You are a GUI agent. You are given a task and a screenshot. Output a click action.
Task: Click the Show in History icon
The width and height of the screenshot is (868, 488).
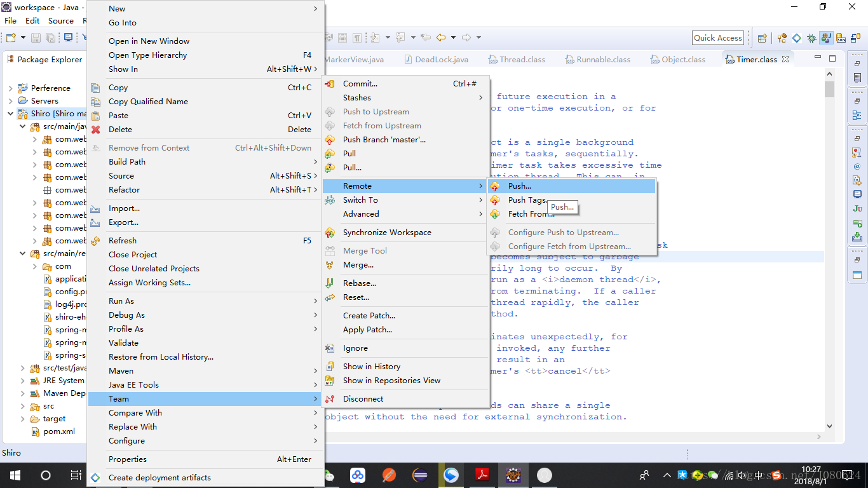click(330, 367)
